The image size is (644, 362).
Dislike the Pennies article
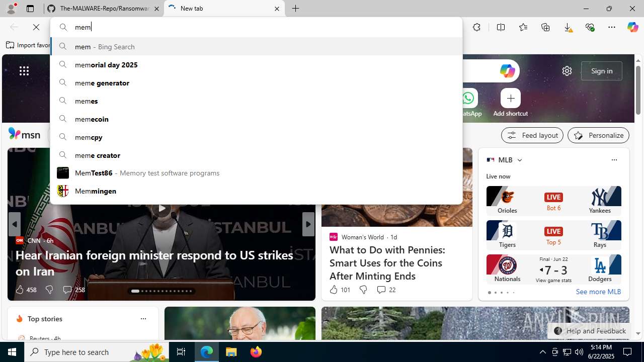coord(363,290)
